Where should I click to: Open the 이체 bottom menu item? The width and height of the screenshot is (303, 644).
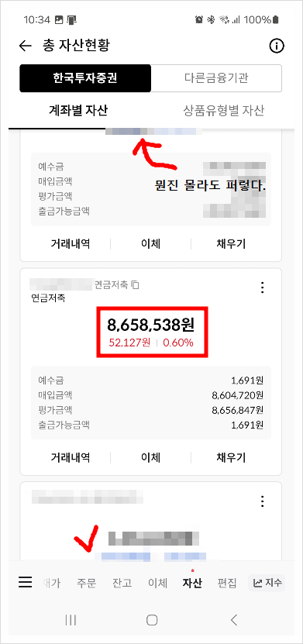[x=157, y=583]
